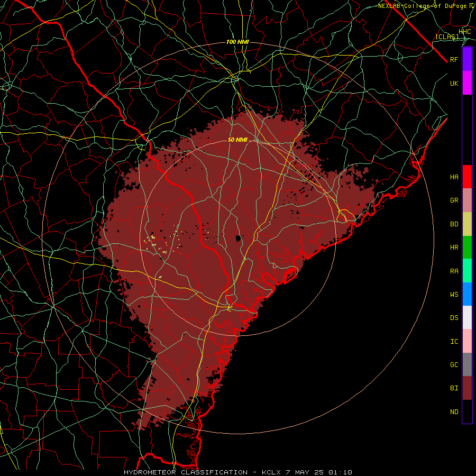This screenshot has height=476, width=476.
Task: Click the HA red legend color block
Action: [x=467, y=177]
